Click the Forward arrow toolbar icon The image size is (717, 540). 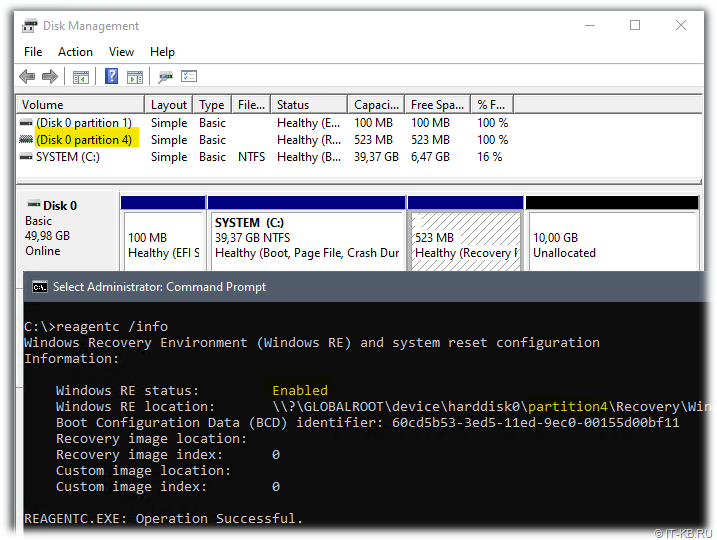pyautogui.click(x=50, y=76)
